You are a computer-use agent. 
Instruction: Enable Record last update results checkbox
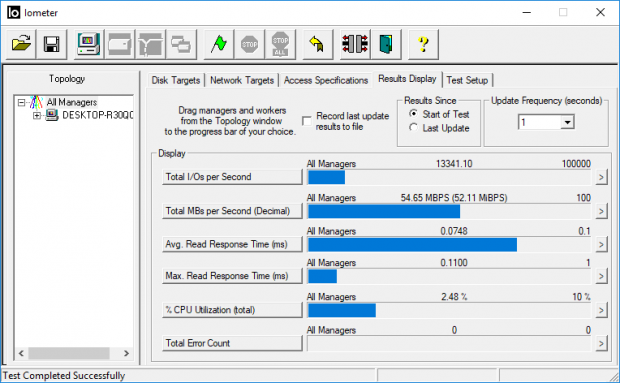click(x=307, y=121)
